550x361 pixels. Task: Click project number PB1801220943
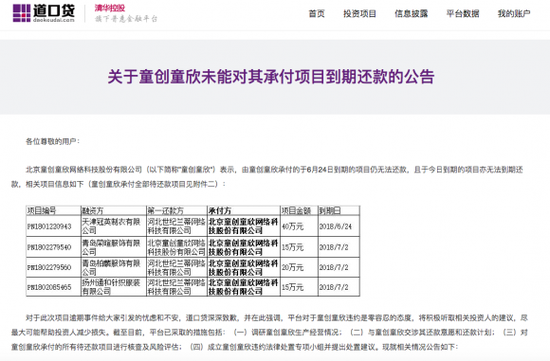coord(49,226)
